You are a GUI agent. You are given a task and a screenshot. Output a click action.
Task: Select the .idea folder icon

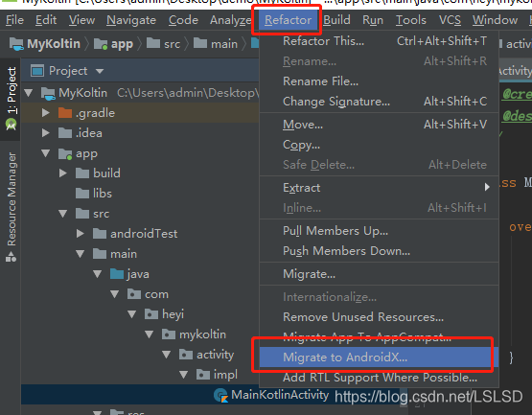coord(65,133)
